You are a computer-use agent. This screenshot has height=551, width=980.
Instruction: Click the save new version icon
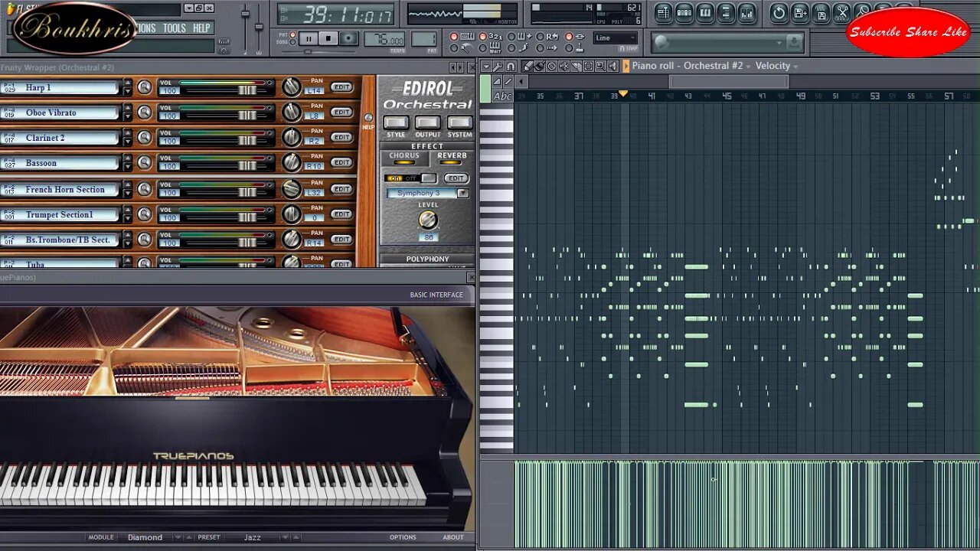tap(800, 12)
